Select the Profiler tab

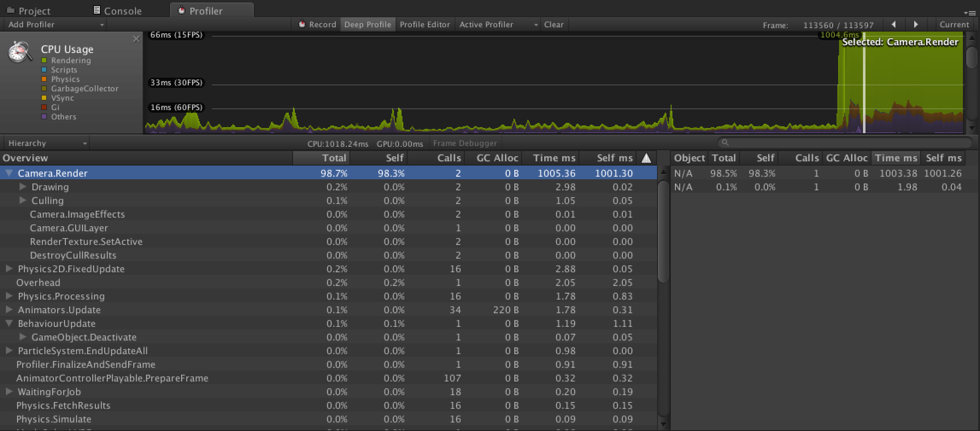point(211,10)
